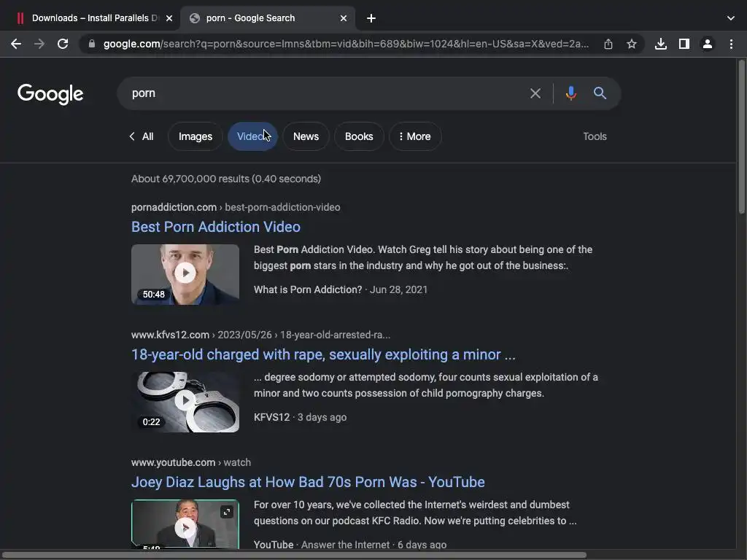Open Chrome's three-dot menu
Viewport: 747px width, 560px height.
[731, 44]
